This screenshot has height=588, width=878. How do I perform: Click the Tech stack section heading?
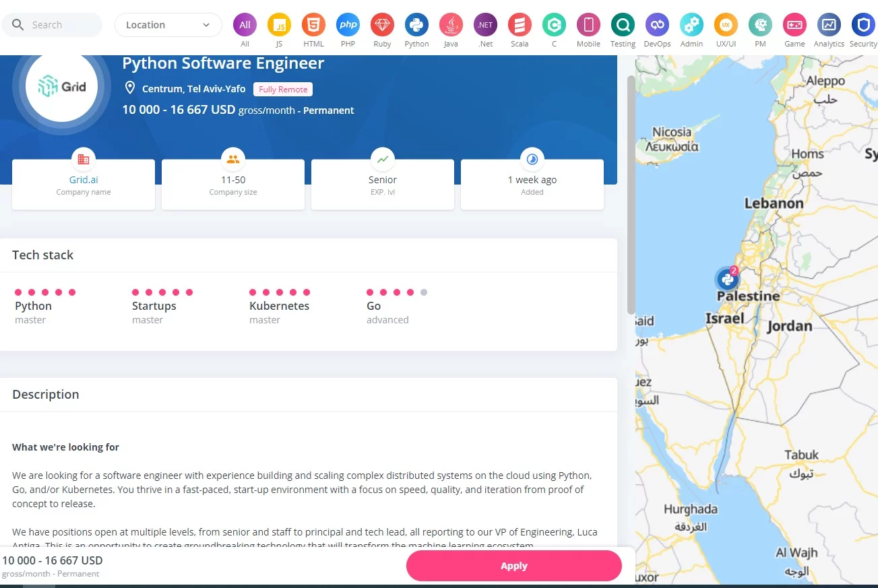pyautogui.click(x=43, y=255)
